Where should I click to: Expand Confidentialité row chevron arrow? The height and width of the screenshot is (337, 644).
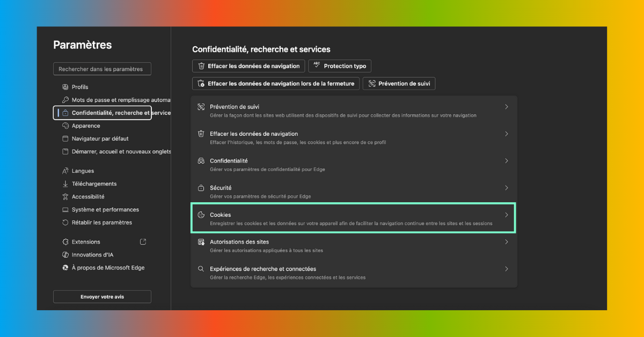pyautogui.click(x=506, y=160)
